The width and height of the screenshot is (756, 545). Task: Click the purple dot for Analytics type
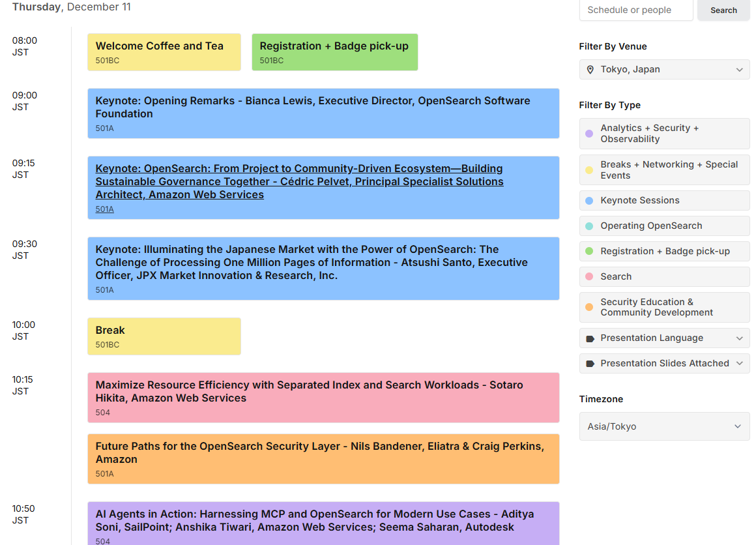[x=589, y=134]
